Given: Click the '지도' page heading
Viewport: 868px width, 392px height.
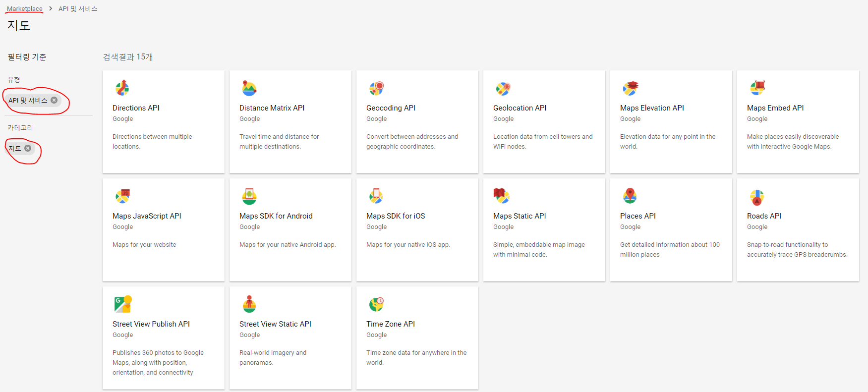Looking at the screenshot, I should click(19, 25).
